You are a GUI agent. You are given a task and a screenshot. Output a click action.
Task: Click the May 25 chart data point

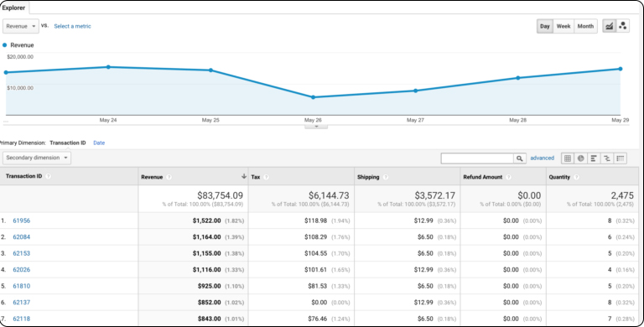(210, 70)
